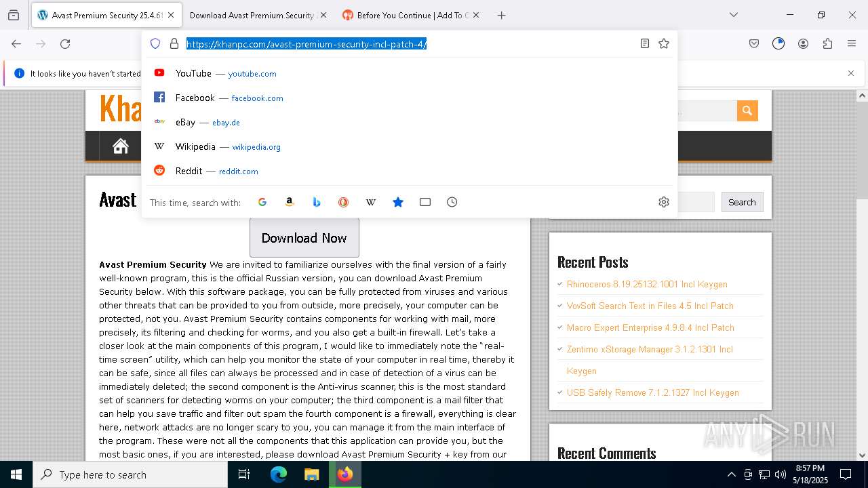868x488 pixels.
Task: Click taskbar Type here to search box
Action: pos(130,474)
